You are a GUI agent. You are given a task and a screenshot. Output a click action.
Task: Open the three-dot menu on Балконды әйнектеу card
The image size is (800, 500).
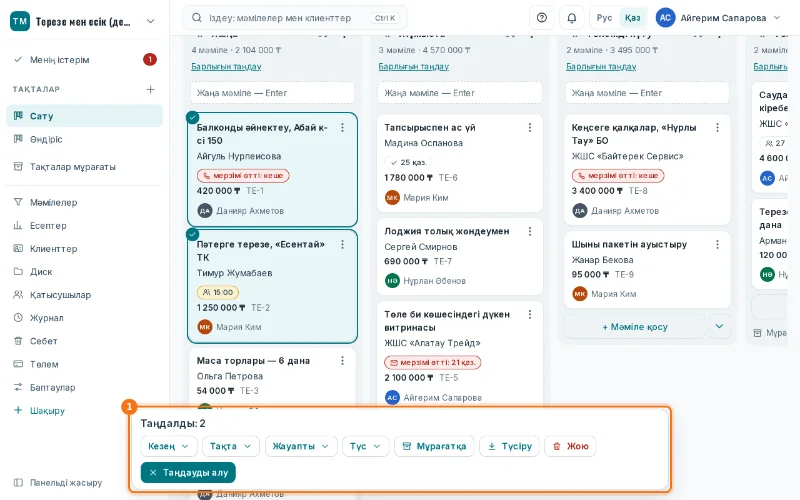[342, 128]
